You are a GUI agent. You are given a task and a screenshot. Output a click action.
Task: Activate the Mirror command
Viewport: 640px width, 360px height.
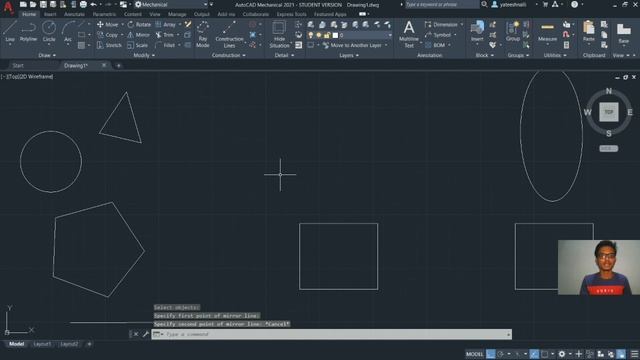click(x=138, y=35)
